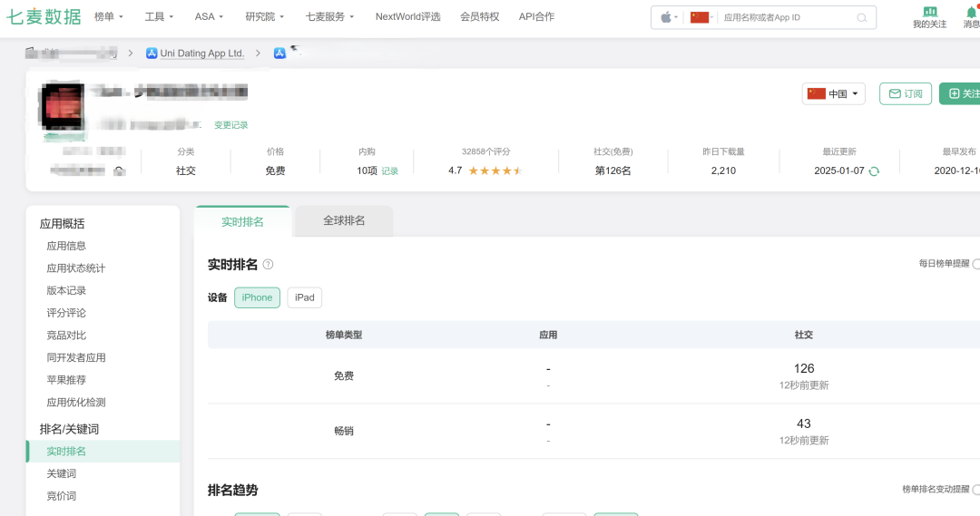The height and width of the screenshot is (516, 980).
Task: Open 竞品对比 in sidebar
Action: (66, 336)
